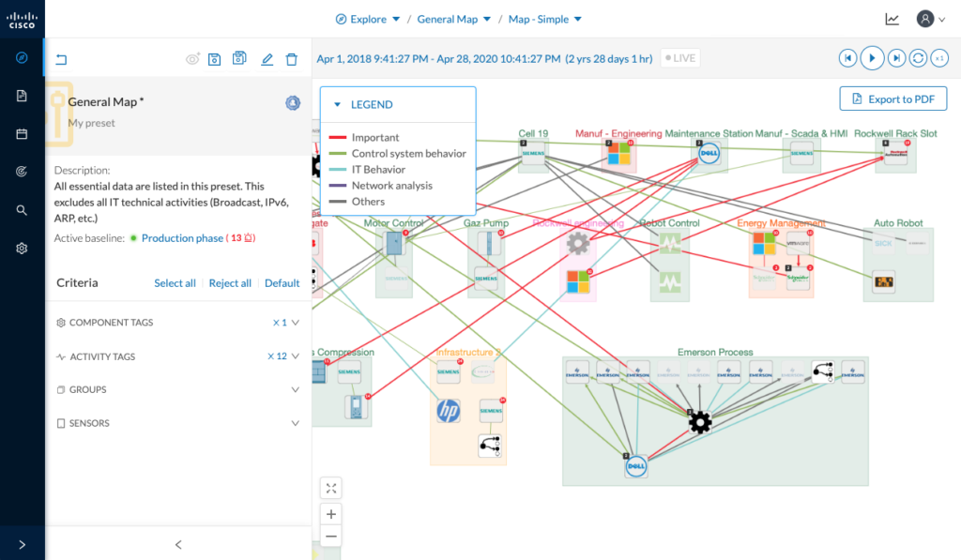Expand the ACTIVITY TAGS section chevron

click(x=296, y=356)
